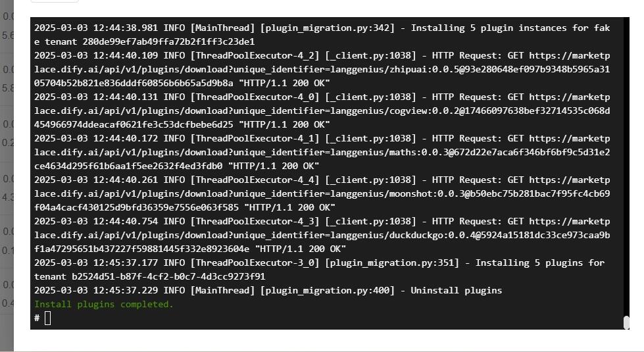Click the maths plugin download URL
The image size is (644, 352).
pyautogui.click(x=322, y=152)
